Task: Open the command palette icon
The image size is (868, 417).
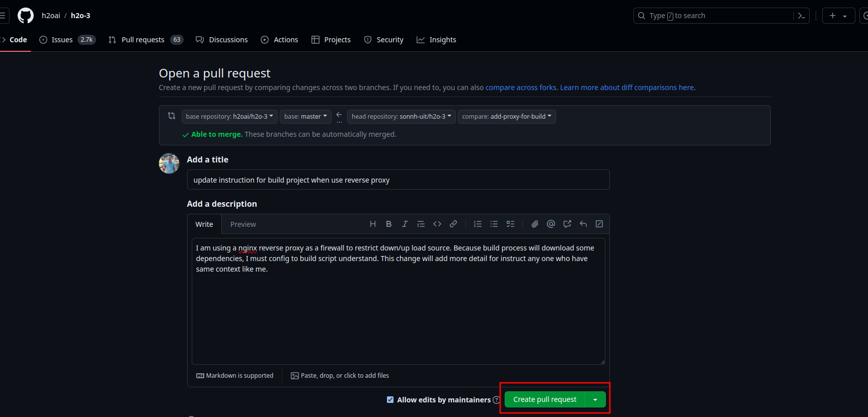Action: coord(802,16)
